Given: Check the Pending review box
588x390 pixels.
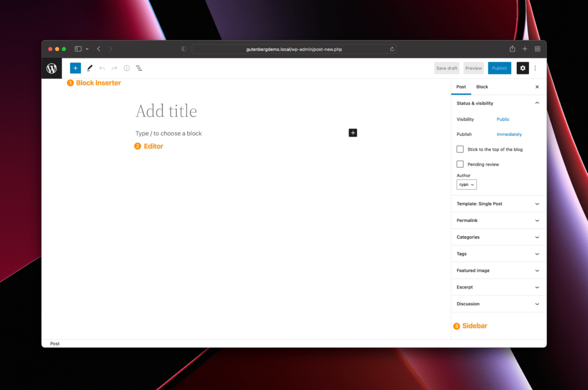Looking at the screenshot, I should pos(460,164).
